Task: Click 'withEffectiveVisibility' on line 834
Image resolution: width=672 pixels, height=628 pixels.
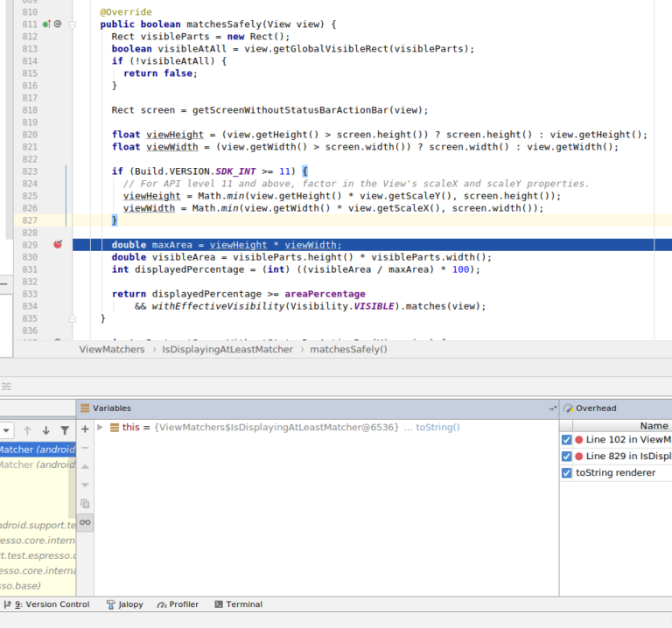Action: [218, 306]
